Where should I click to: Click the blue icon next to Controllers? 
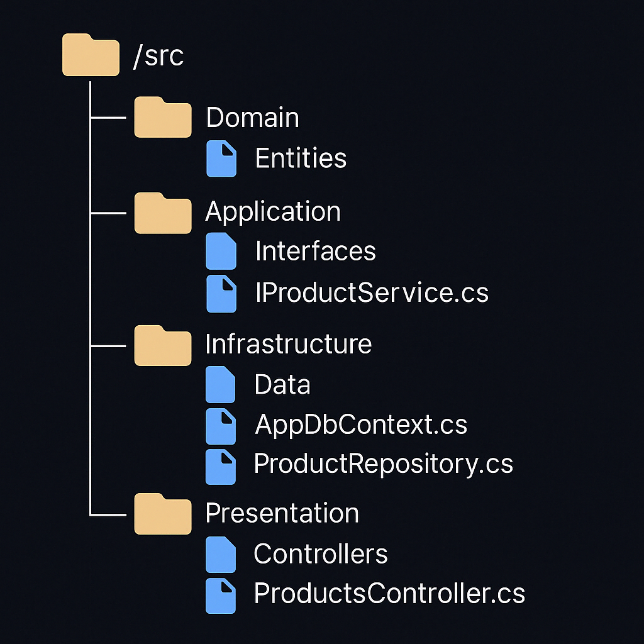point(221,555)
